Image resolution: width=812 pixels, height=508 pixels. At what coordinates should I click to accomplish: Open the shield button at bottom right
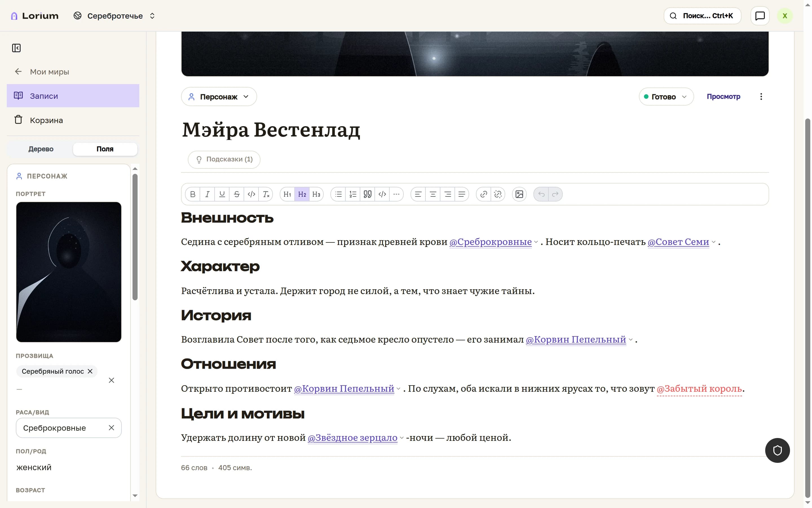coord(777,450)
